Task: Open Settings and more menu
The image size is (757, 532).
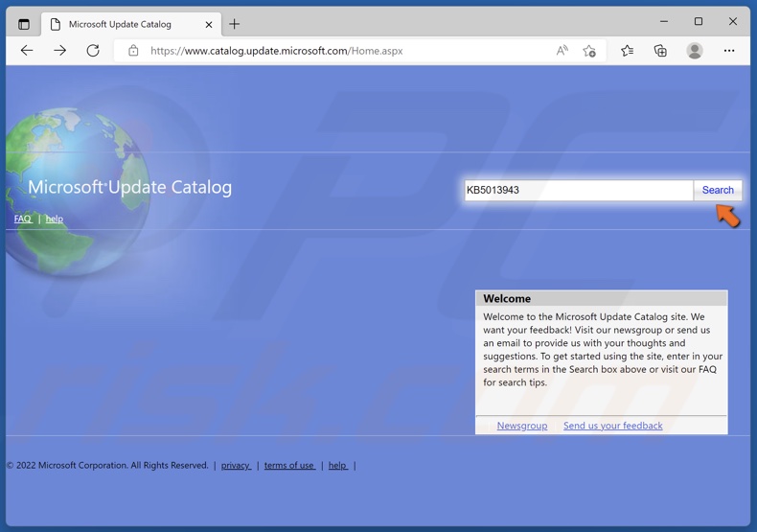Action: click(729, 50)
